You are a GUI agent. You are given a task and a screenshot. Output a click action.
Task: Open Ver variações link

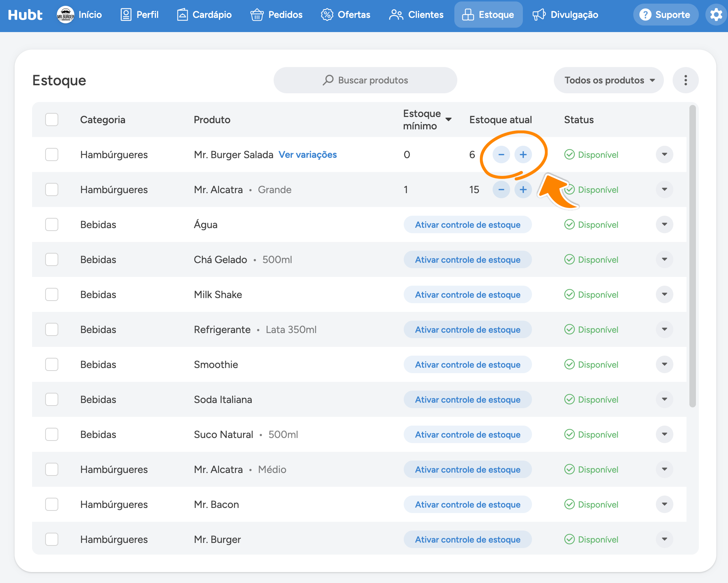(308, 154)
